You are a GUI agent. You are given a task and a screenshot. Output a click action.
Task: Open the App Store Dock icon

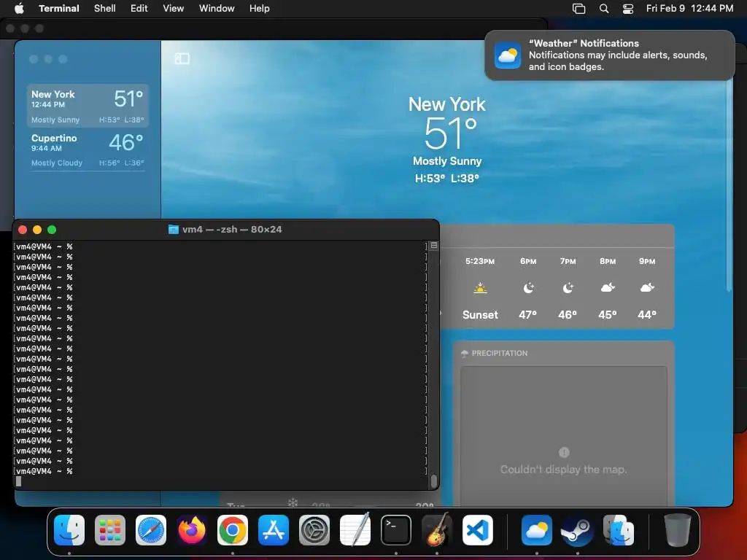click(274, 530)
